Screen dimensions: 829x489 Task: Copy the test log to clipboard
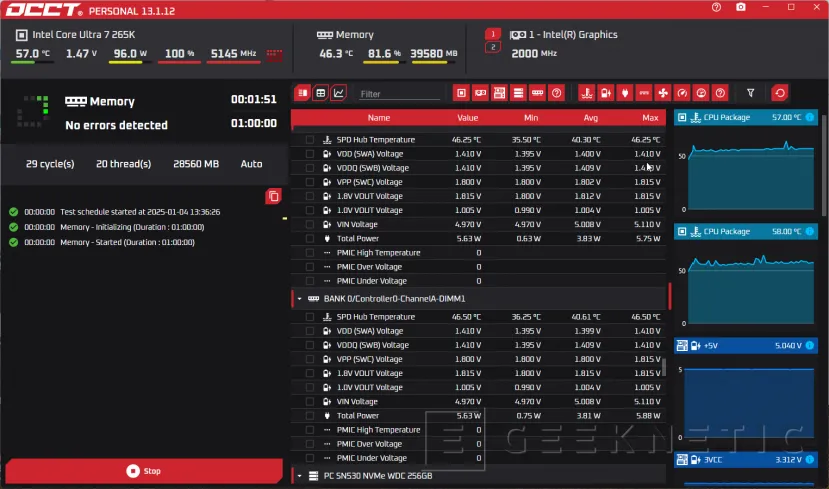[x=273, y=197]
